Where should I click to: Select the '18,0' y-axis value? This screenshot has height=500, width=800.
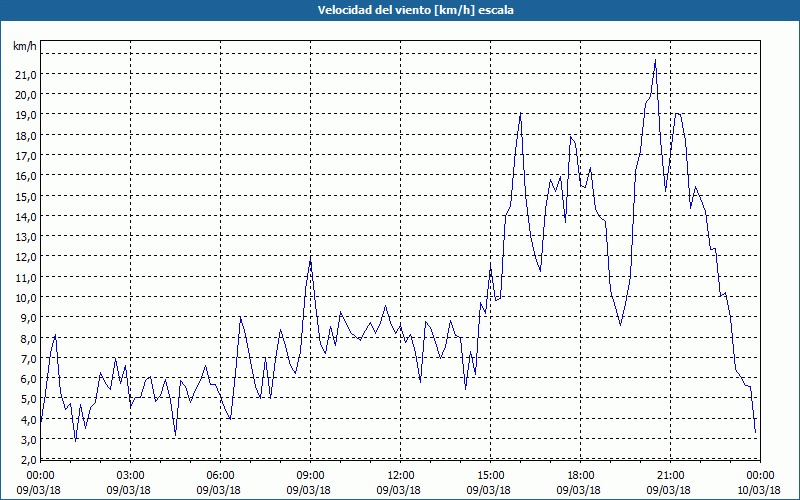click(27, 136)
